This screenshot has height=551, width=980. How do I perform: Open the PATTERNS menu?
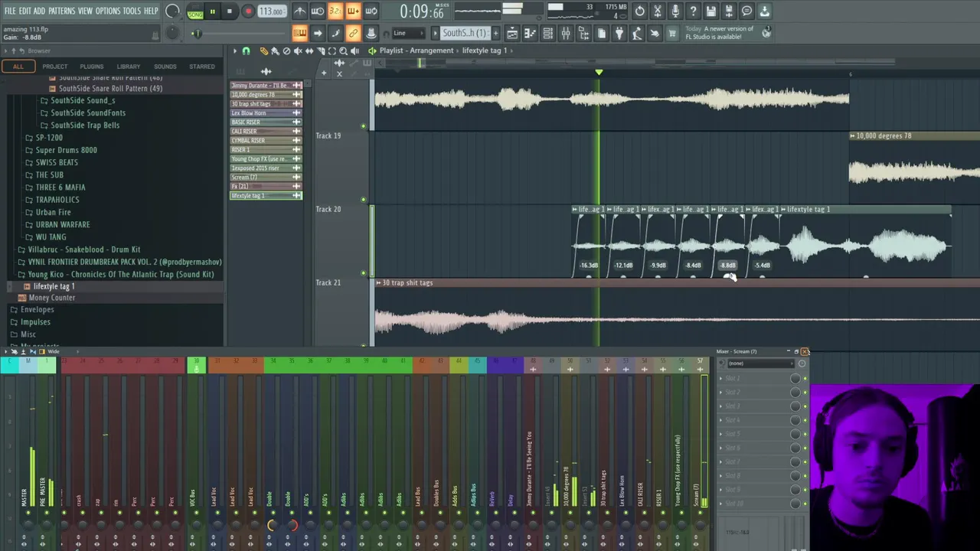[61, 11]
